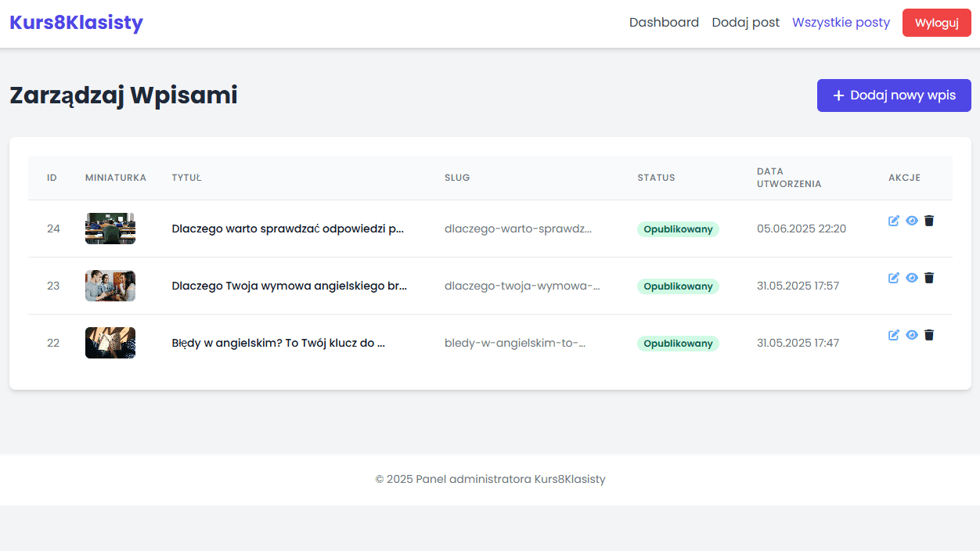Click the Kurs8Klasisty logo link
The width and height of the screenshot is (980, 551).
[x=76, y=23]
